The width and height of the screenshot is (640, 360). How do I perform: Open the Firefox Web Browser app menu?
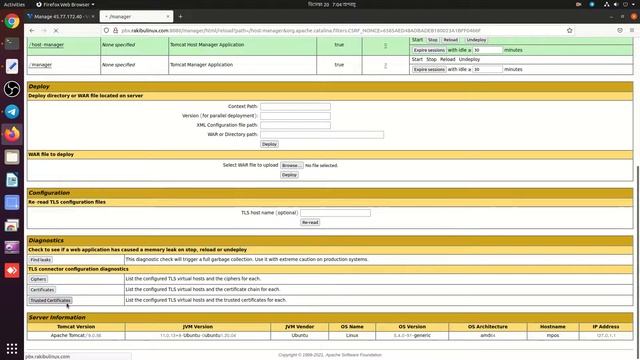[x=65, y=4]
